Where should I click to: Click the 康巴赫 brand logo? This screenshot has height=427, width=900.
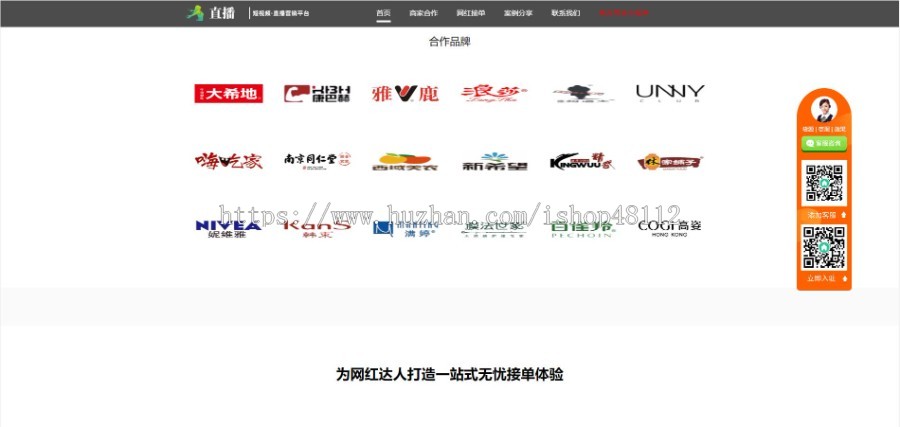pos(317,94)
